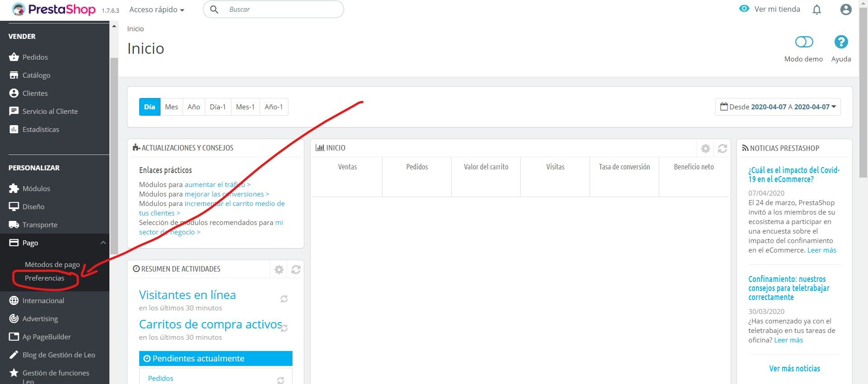This screenshot has height=384, width=868.
Task: Collapse the Pago submenu chevron
Action: [x=103, y=243]
